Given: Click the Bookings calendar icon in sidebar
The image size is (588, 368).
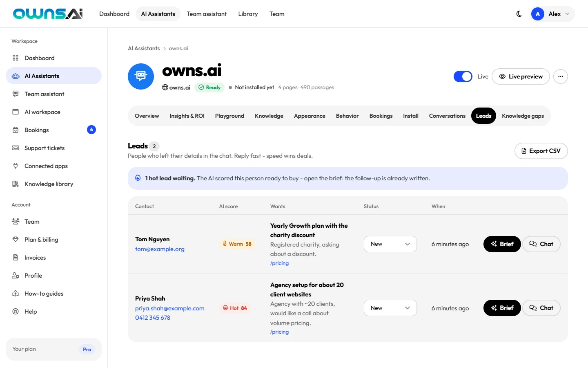Looking at the screenshot, I should [x=16, y=130].
